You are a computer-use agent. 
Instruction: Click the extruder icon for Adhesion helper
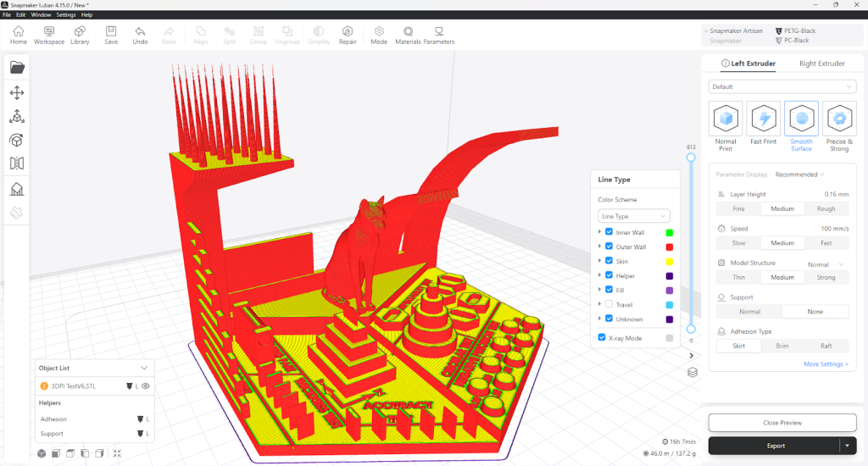pyautogui.click(x=140, y=419)
